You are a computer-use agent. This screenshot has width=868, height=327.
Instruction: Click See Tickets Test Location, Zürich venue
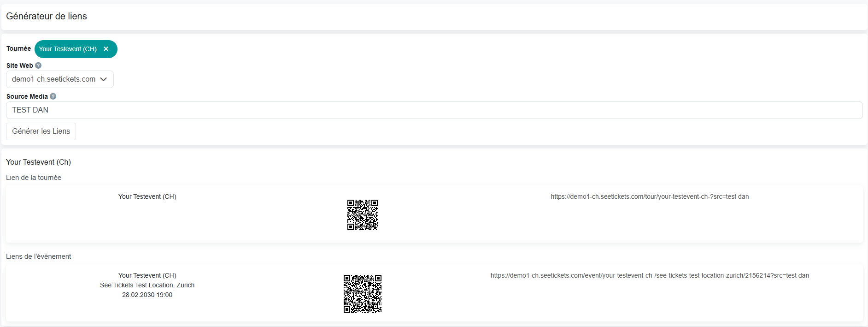click(x=147, y=285)
